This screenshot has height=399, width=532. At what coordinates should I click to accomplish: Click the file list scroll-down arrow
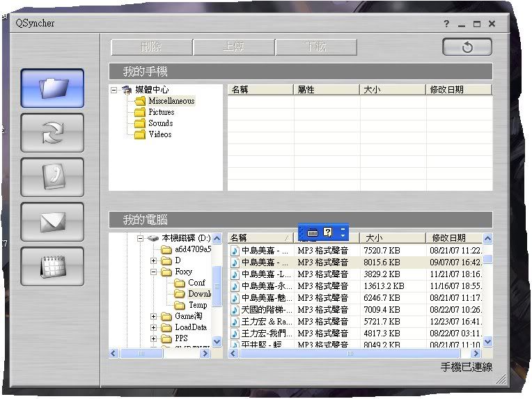[487, 341]
